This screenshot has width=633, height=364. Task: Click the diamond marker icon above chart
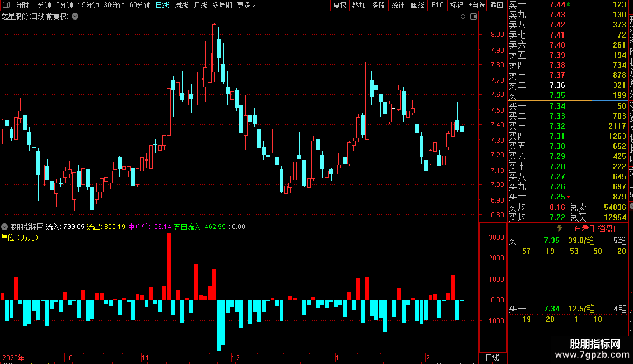(x=463, y=17)
